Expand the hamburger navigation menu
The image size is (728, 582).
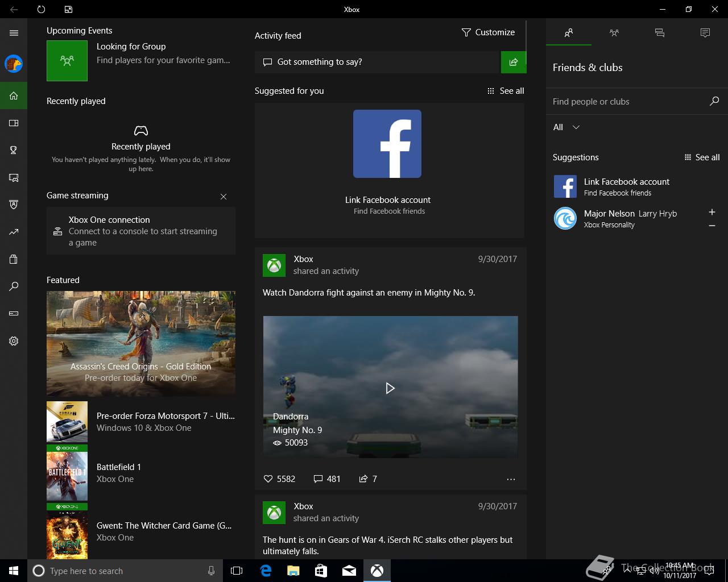tap(14, 33)
